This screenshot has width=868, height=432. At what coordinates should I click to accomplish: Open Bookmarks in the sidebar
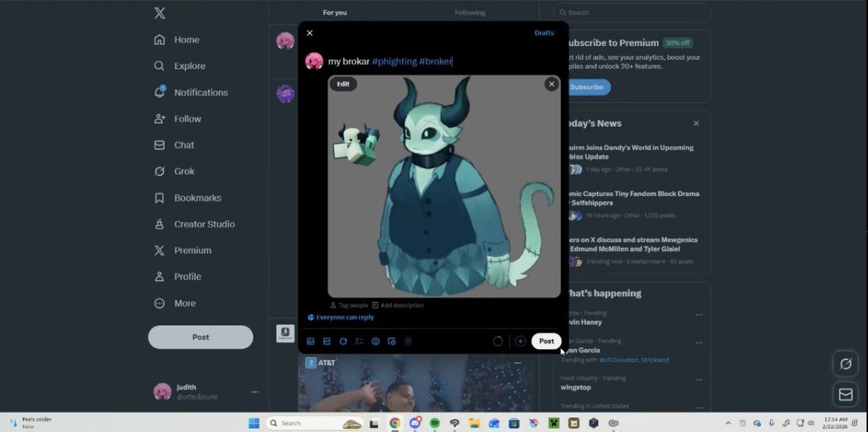click(x=187, y=198)
